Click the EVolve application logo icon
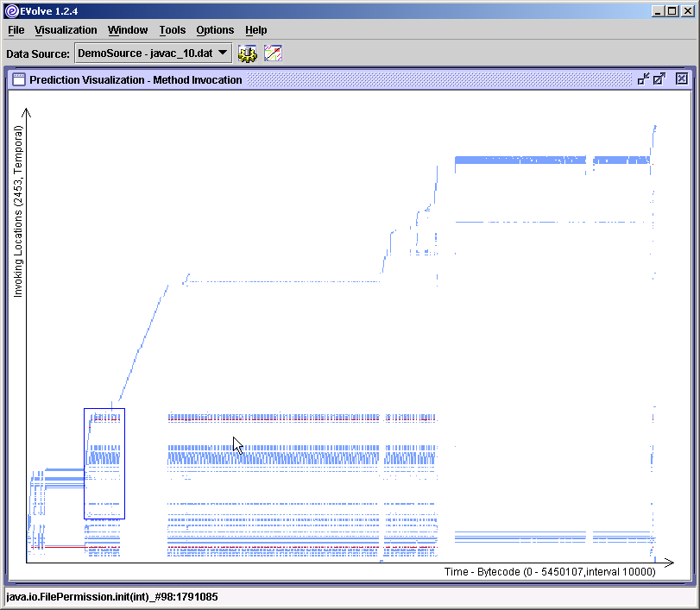 pos(11,11)
